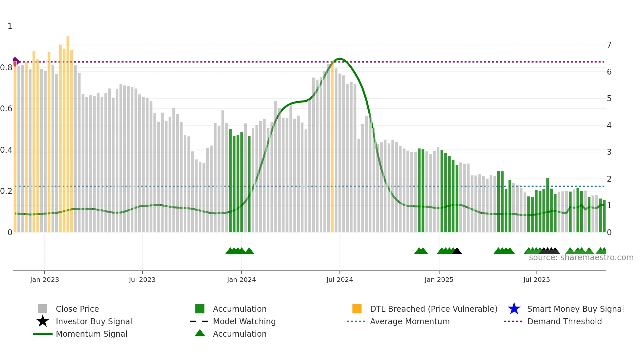Click the Jul 2024 axis label

(339, 280)
